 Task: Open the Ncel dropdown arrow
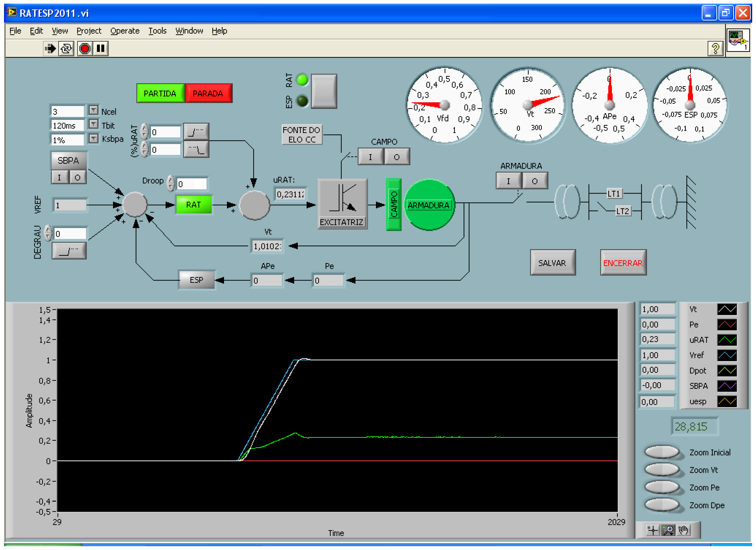94,110
